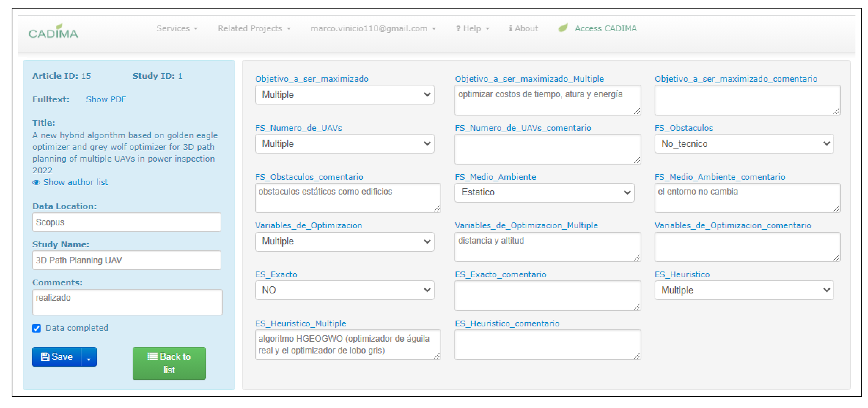Open the Services menu
This screenshot has width=868, height=408.
[177, 29]
